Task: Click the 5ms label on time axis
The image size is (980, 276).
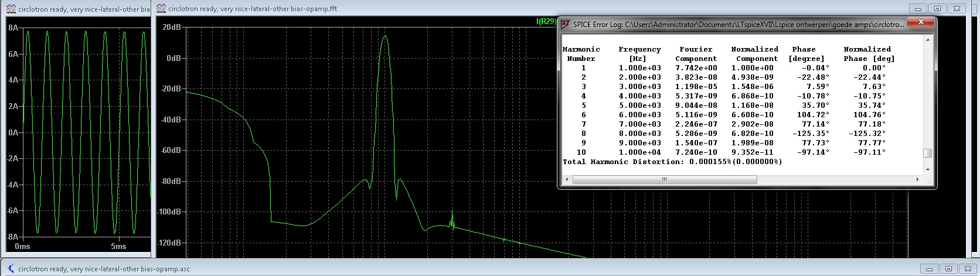Action: point(119,247)
